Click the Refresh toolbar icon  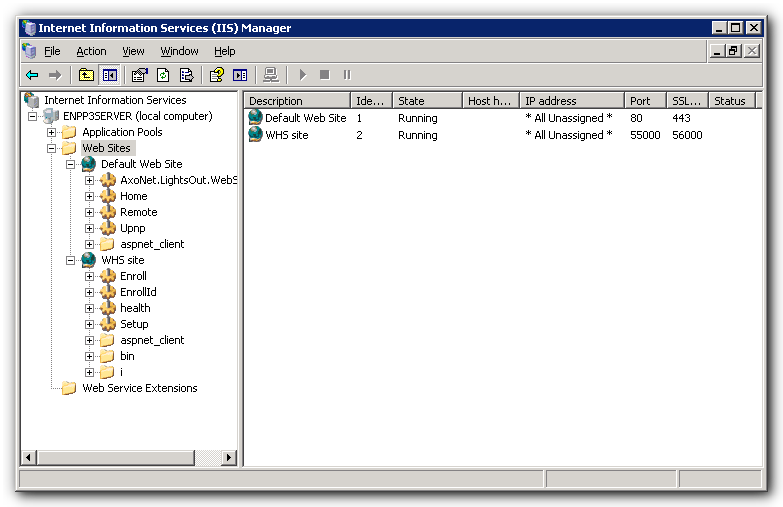pyautogui.click(x=162, y=75)
